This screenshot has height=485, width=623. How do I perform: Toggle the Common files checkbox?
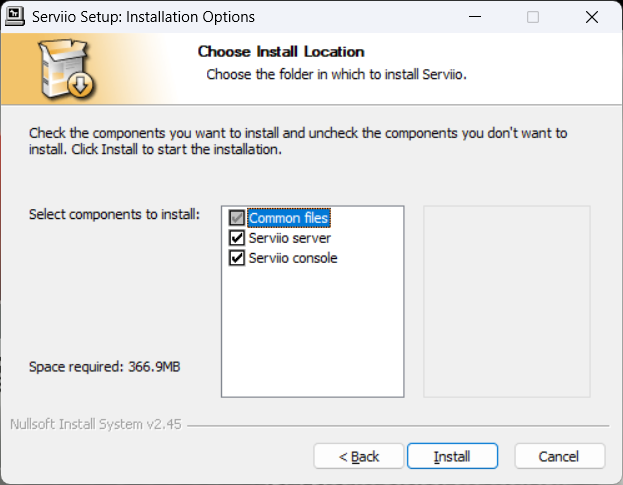click(x=237, y=218)
